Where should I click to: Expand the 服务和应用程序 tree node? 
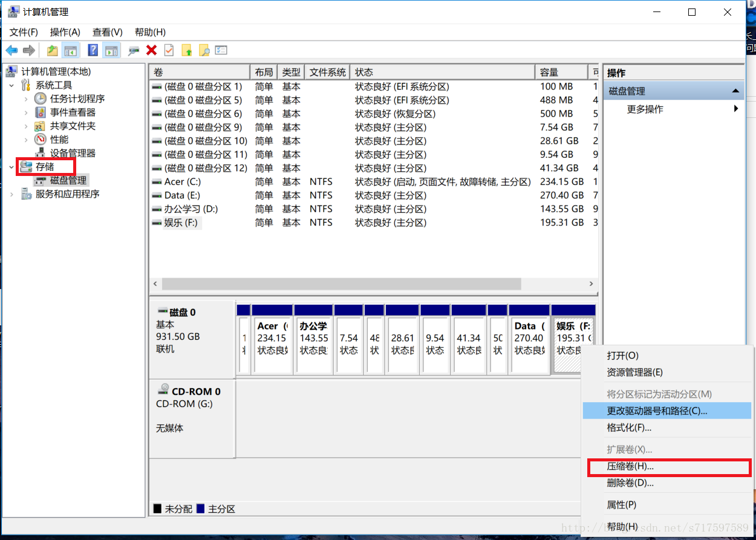[12, 194]
